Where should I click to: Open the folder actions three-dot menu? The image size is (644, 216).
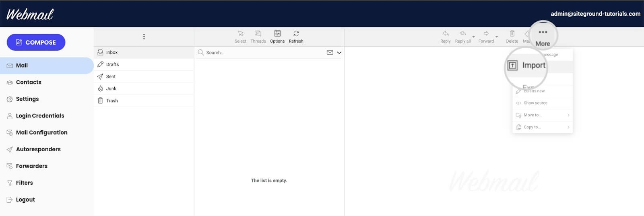pos(144,37)
